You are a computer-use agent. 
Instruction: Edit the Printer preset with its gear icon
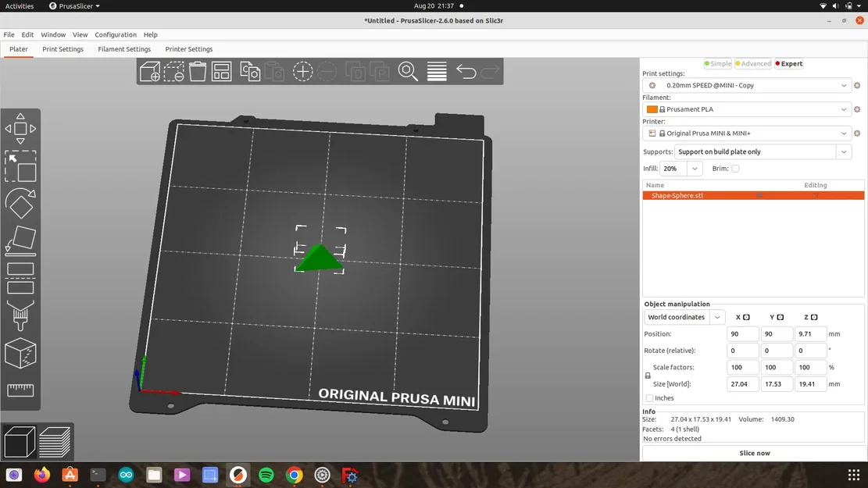tap(857, 134)
